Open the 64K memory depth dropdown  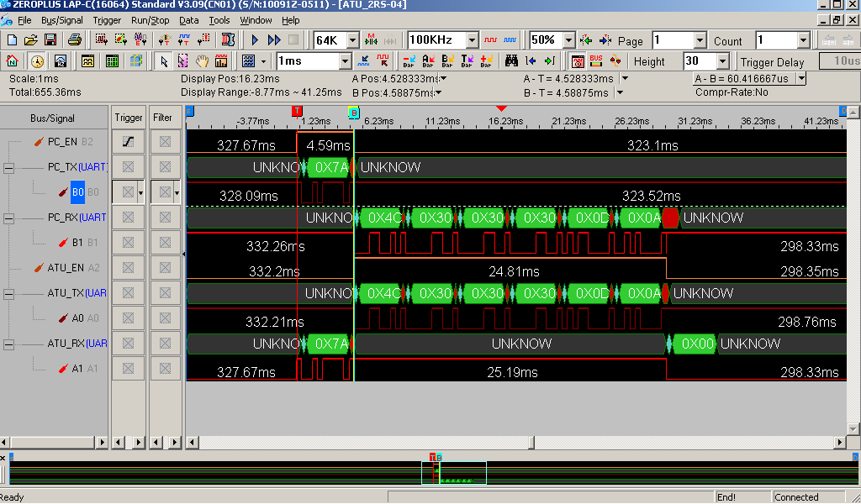pos(352,40)
